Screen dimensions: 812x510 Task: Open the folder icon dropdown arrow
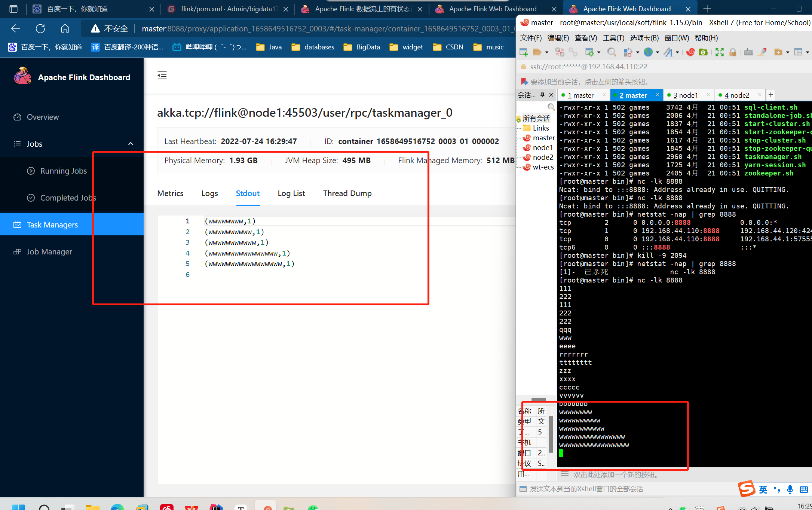coord(547,52)
